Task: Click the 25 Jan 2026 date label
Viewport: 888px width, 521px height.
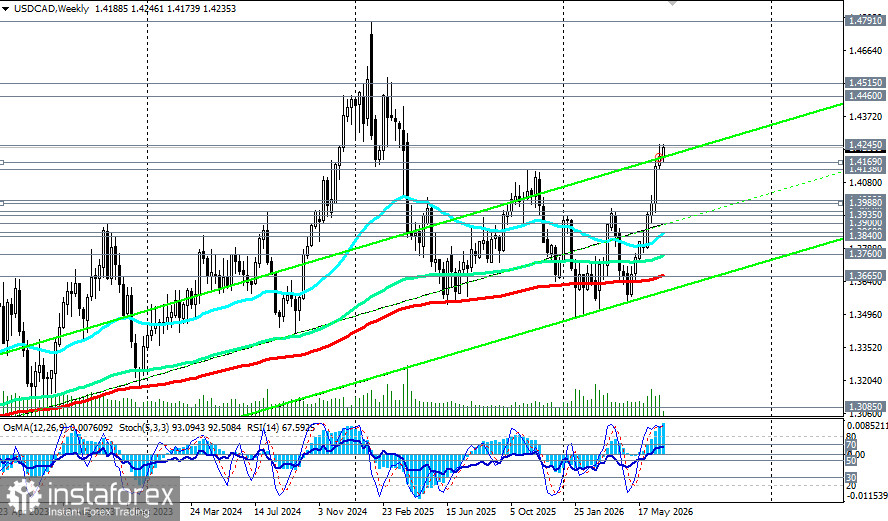Action: (600, 511)
